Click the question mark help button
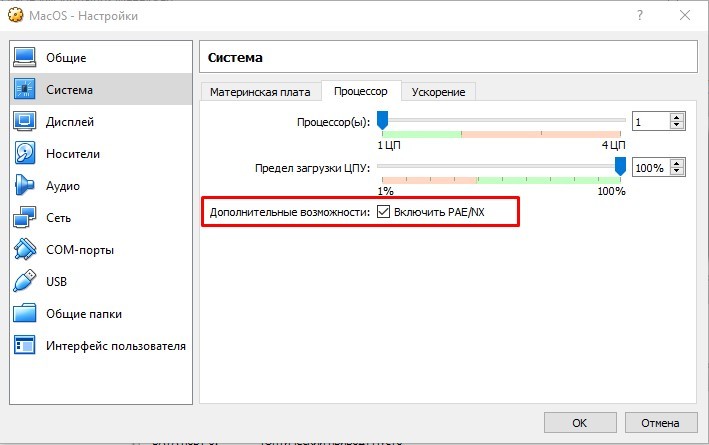Image resolution: width=709 pixels, height=445 pixels. click(637, 16)
